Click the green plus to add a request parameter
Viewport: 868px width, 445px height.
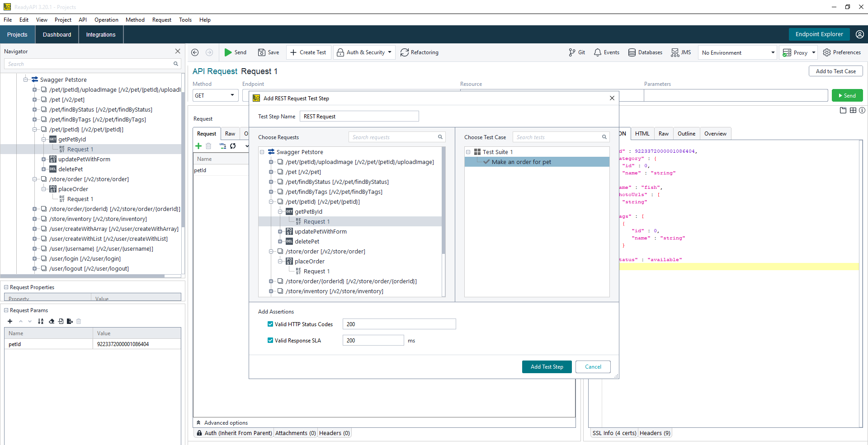click(x=198, y=146)
